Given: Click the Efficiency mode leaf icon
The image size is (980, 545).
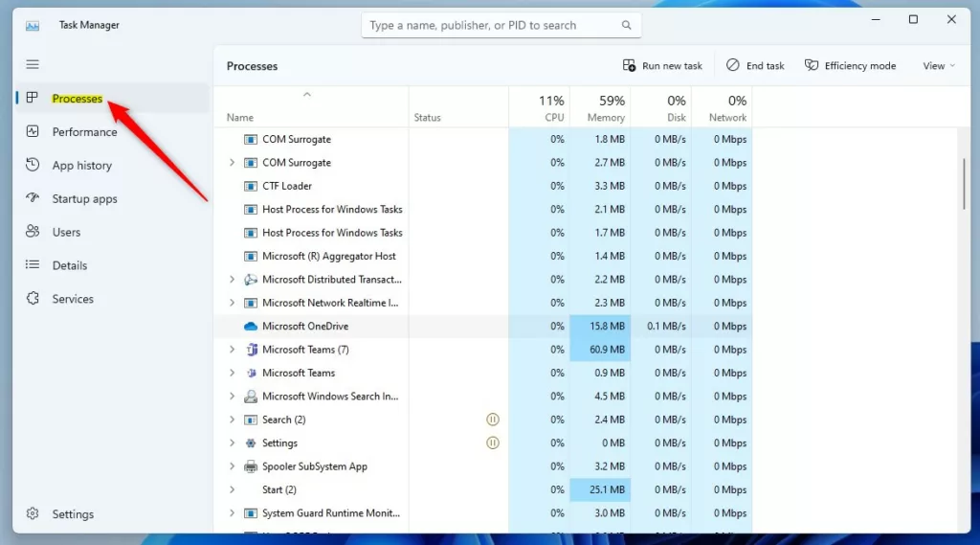Looking at the screenshot, I should point(812,65).
